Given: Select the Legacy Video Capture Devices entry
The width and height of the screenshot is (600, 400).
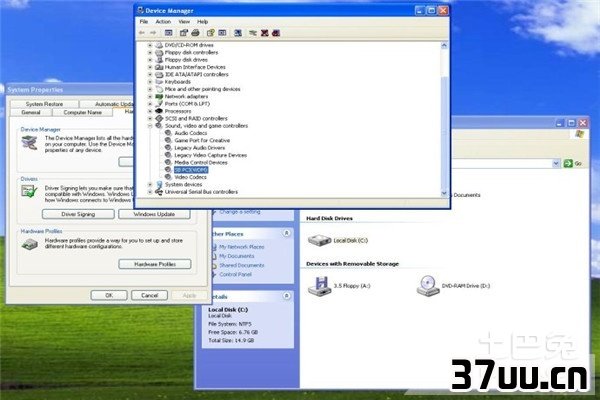Looking at the screenshot, I should (x=210, y=155).
